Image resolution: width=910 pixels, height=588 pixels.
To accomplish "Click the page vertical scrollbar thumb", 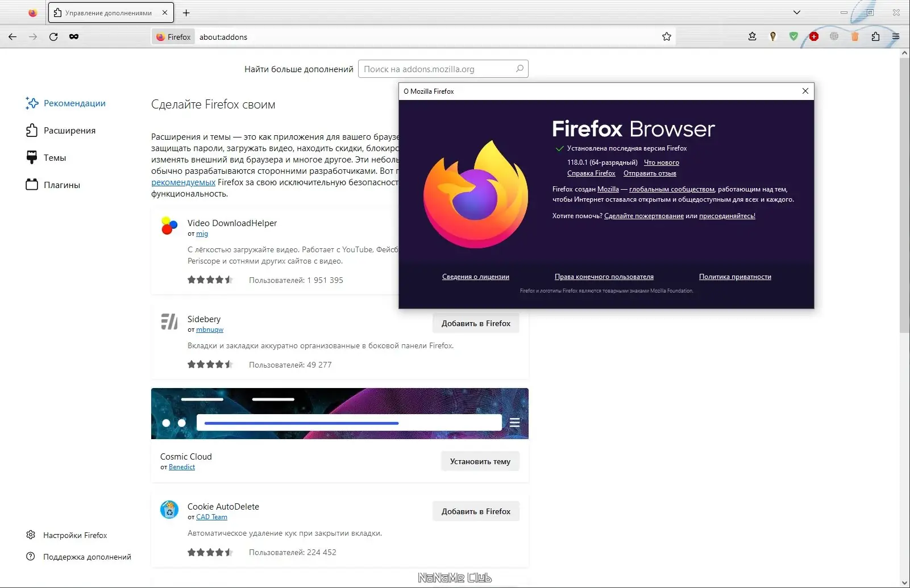I will 904,195.
